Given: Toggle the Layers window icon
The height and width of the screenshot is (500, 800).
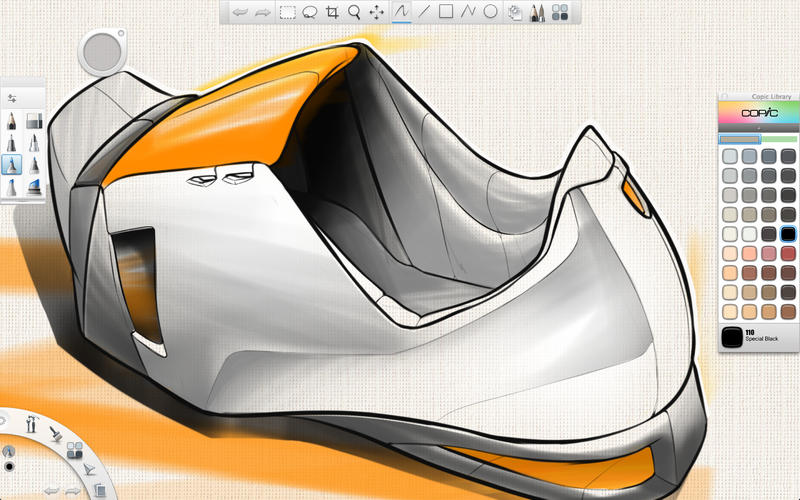Looking at the screenshot, I should (x=516, y=12).
